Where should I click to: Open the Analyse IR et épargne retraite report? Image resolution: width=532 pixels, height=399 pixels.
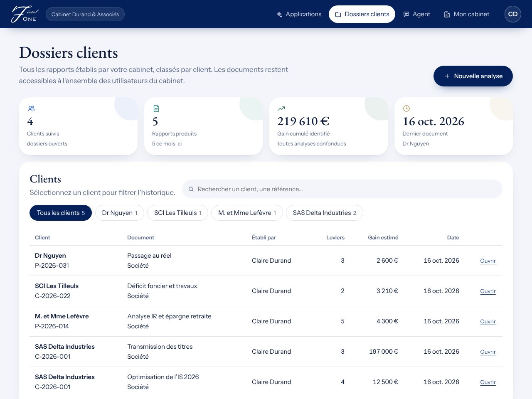pos(488,322)
